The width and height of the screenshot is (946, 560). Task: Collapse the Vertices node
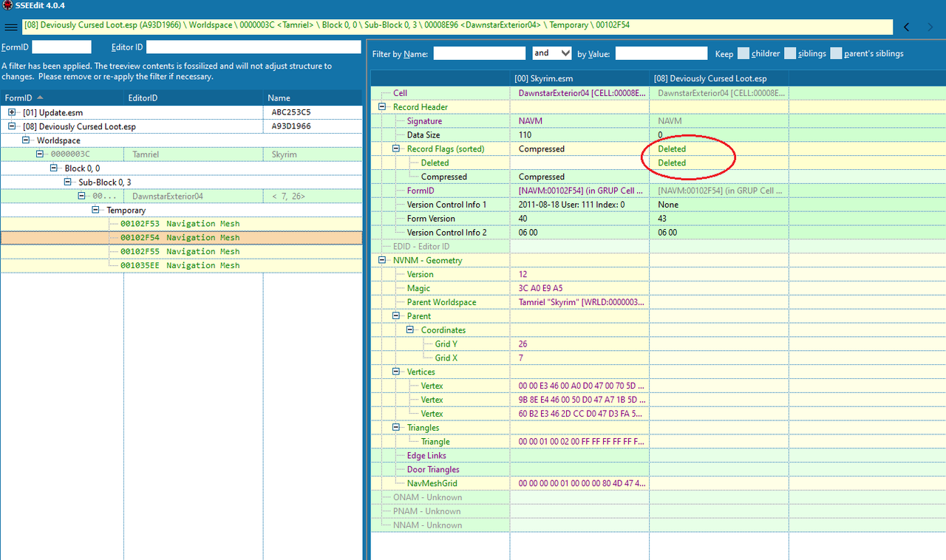pos(397,372)
